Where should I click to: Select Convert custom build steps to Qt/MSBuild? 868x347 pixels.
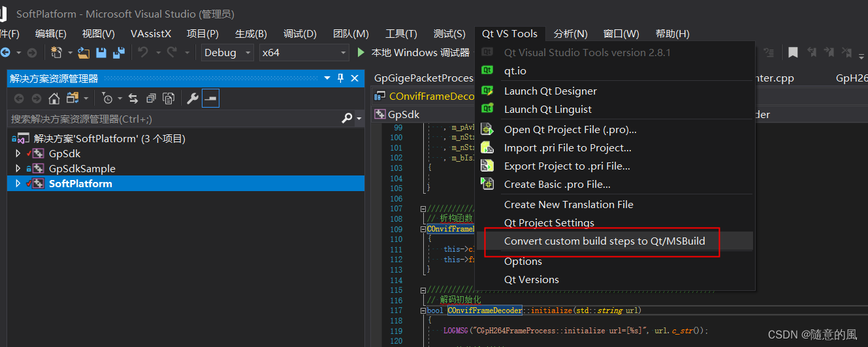[x=615, y=241]
